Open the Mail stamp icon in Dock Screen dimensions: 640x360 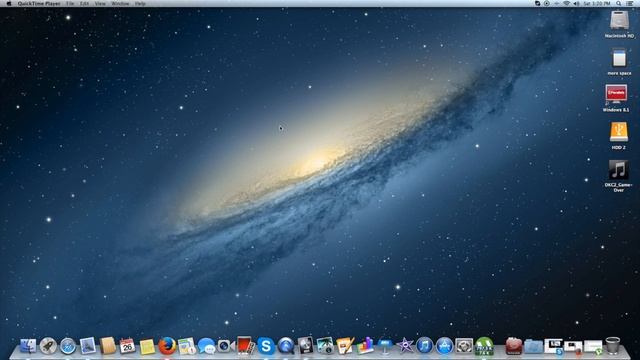click(x=87, y=346)
